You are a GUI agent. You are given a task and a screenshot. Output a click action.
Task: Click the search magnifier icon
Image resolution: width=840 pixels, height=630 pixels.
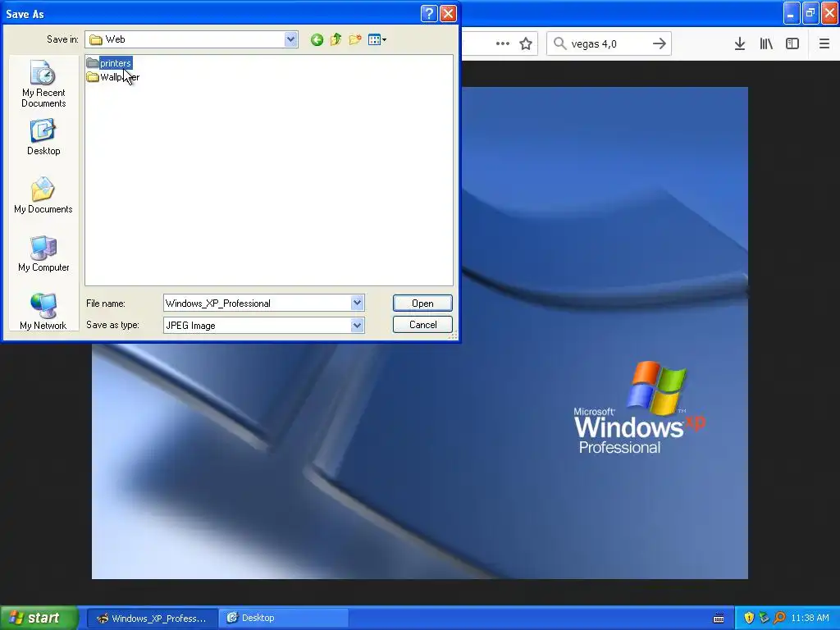[x=559, y=43]
